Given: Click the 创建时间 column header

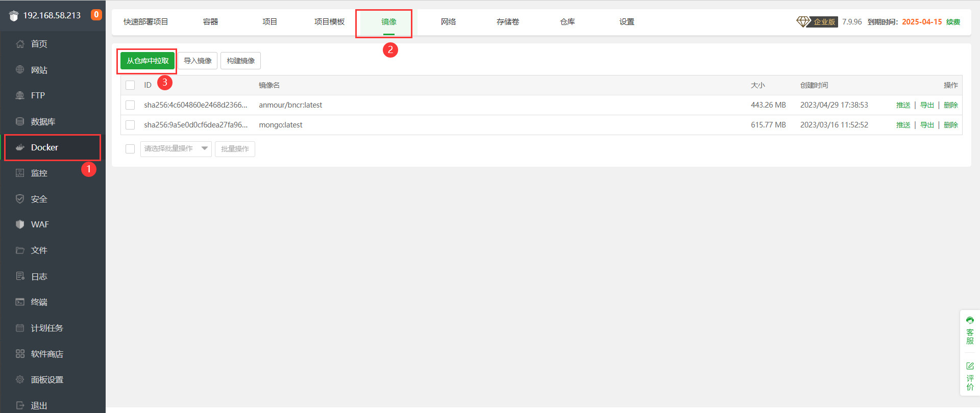Looking at the screenshot, I should [814, 85].
